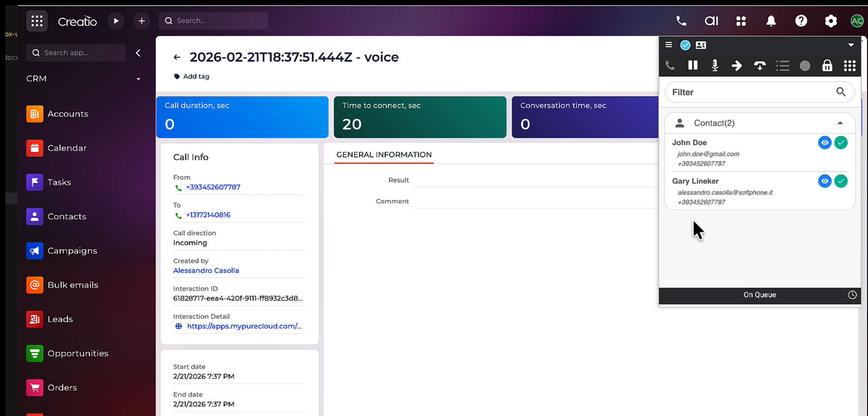Viewport: 868px width, 416px height.
Task: Pause the call with hold icon
Action: click(693, 65)
